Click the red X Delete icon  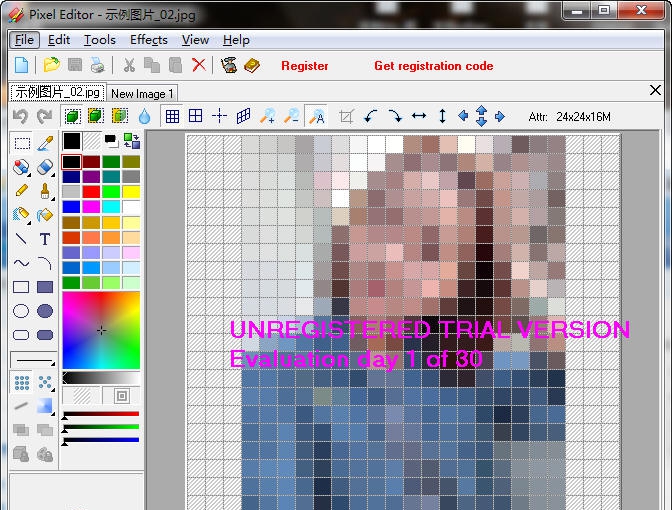199,65
